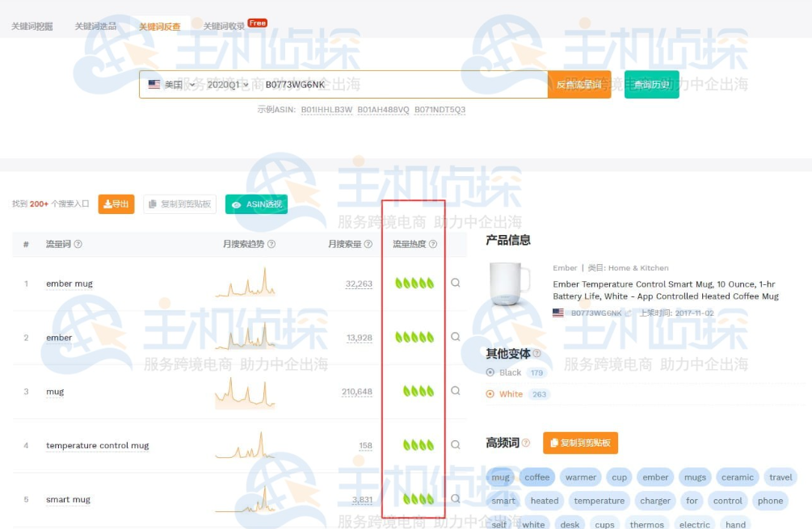Toggle the ASIN透视 eye button
Image resolution: width=812 pixels, height=529 pixels.
[x=256, y=204]
